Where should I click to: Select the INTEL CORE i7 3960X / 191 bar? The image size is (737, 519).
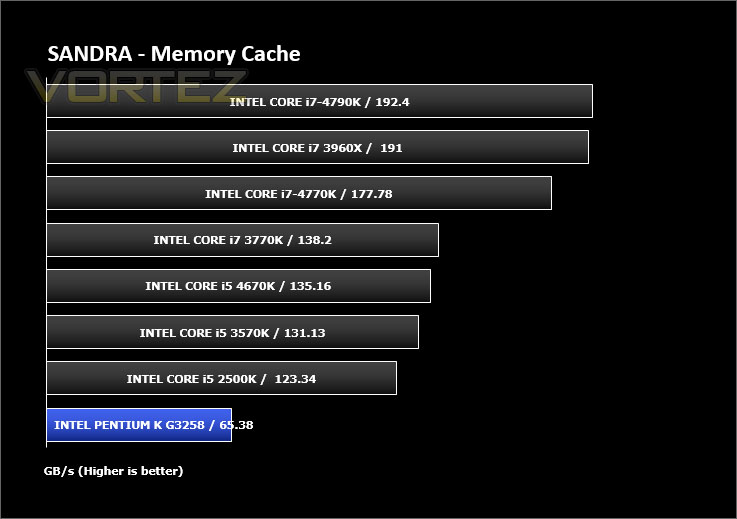[x=318, y=147]
